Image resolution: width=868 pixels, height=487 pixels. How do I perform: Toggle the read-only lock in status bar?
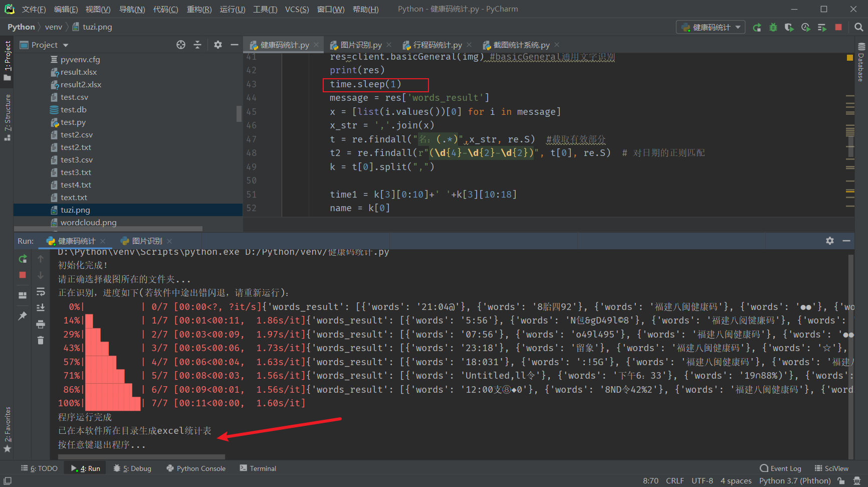point(841,480)
